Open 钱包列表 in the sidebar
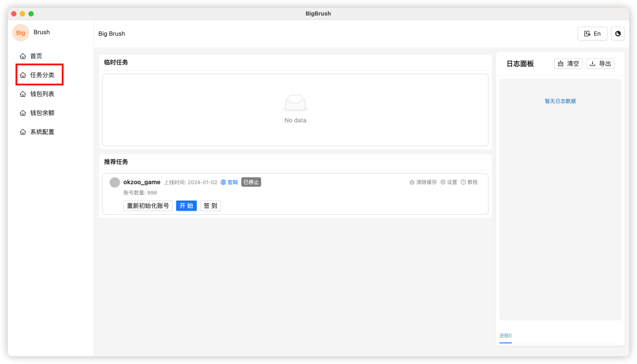Image resolution: width=637 pixels, height=364 pixels. (x=42, y=94)
